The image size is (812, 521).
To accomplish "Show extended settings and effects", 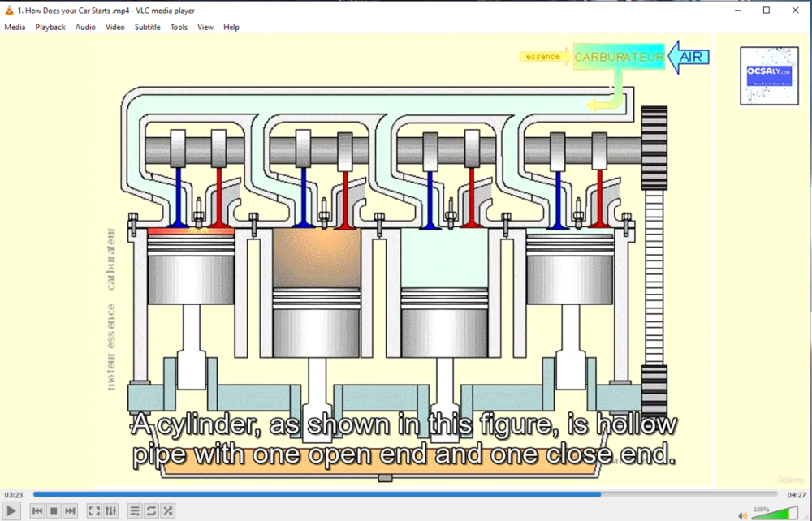I will 111,510.
